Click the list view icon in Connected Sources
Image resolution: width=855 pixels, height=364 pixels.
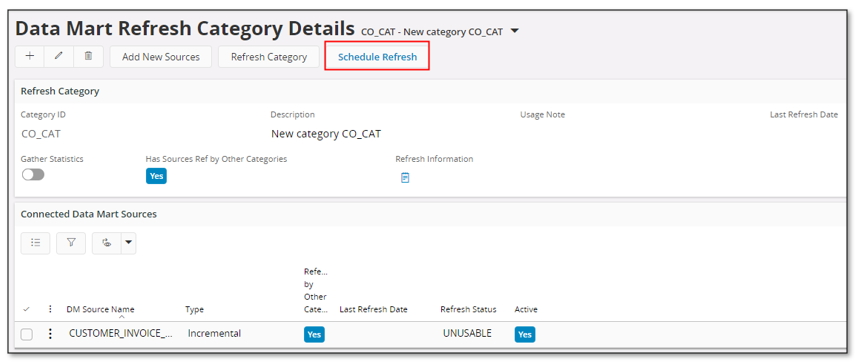coord(35,243)
